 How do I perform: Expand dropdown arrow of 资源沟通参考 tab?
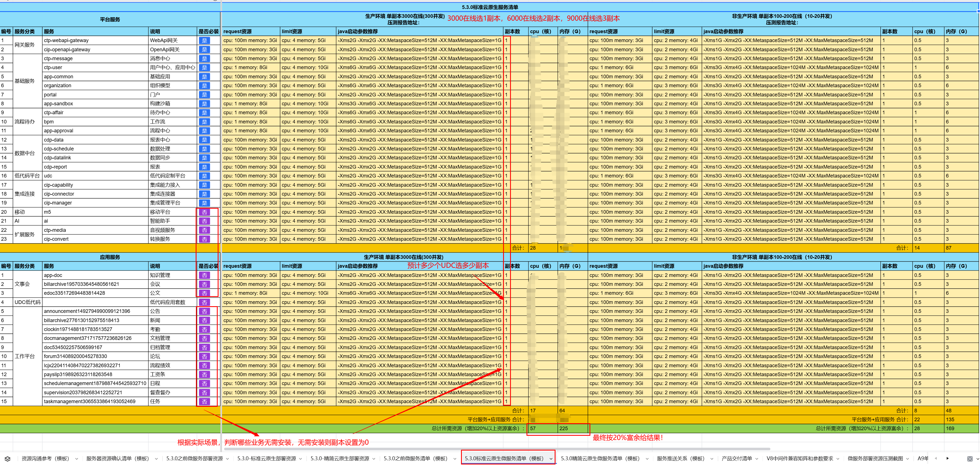[x=76, y=459]
